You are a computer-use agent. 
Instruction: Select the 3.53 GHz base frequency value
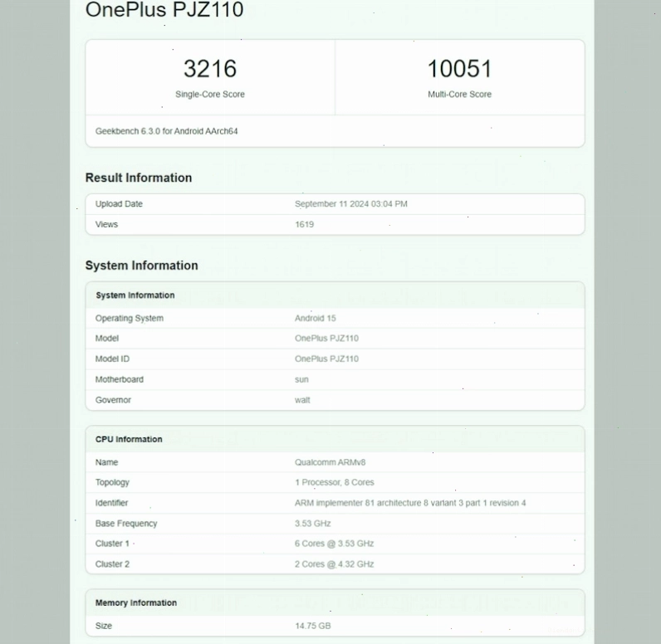click(x=313, y=524)
